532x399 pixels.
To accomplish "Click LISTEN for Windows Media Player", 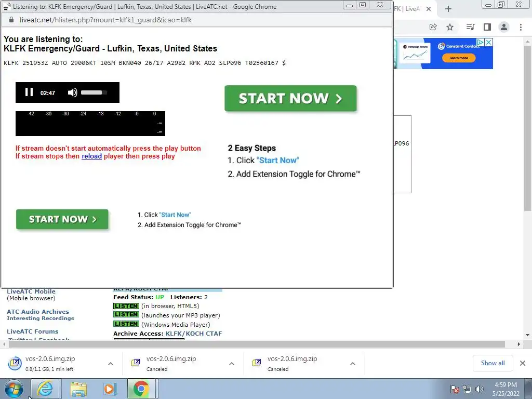I will [126, 324].
